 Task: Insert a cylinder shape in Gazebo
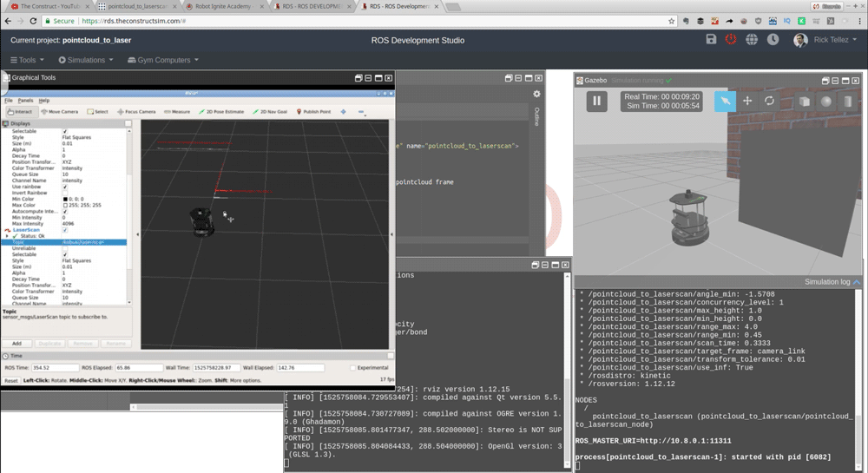tap(847, 102)
